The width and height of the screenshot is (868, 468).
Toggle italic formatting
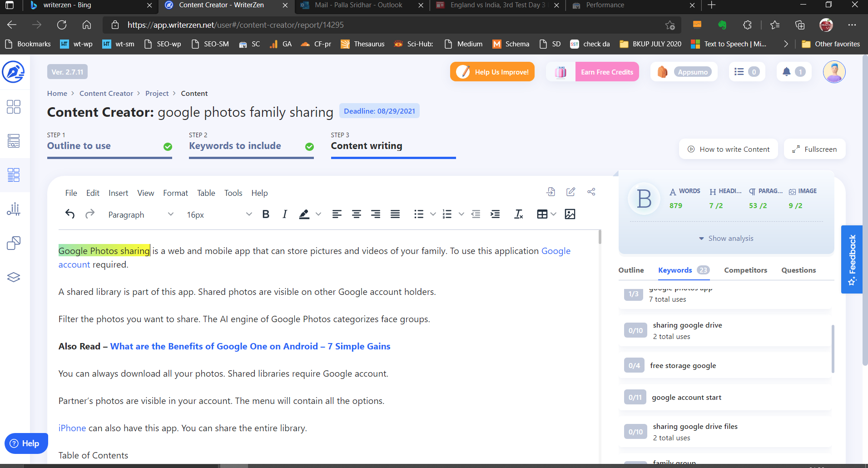point(285,214)
